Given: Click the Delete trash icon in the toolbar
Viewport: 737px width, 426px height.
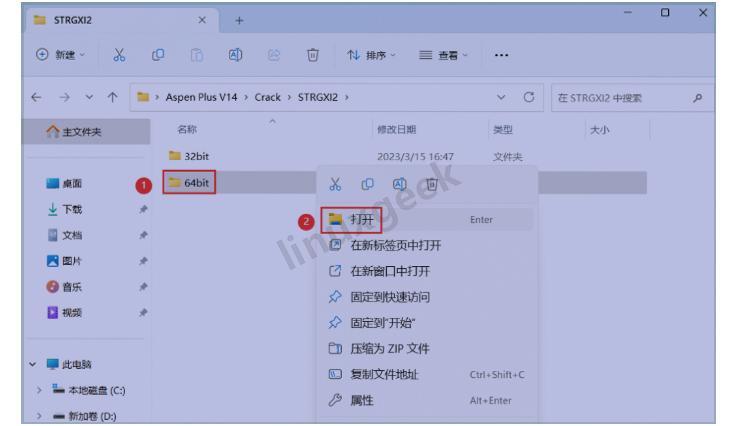Looking at the screenshot, I should click(313, 55).
